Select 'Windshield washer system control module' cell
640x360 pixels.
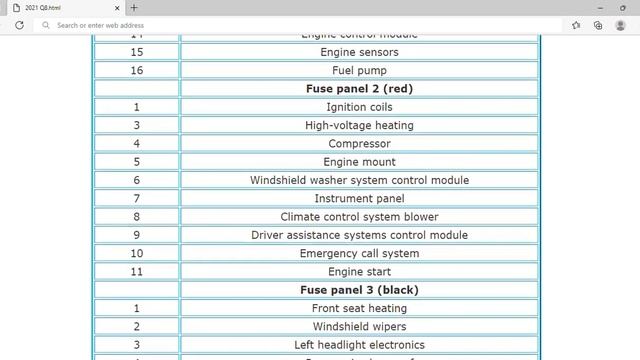pos(359,180)
